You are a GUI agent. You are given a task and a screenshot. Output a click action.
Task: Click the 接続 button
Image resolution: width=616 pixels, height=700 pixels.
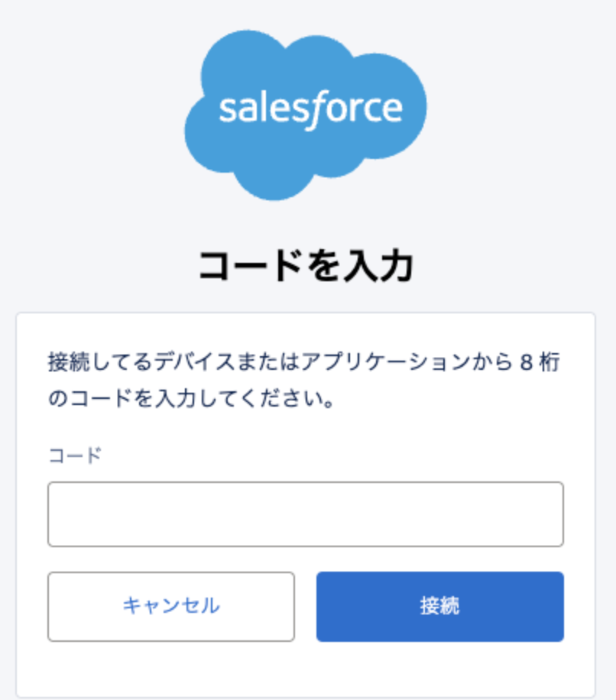point(439,606)
